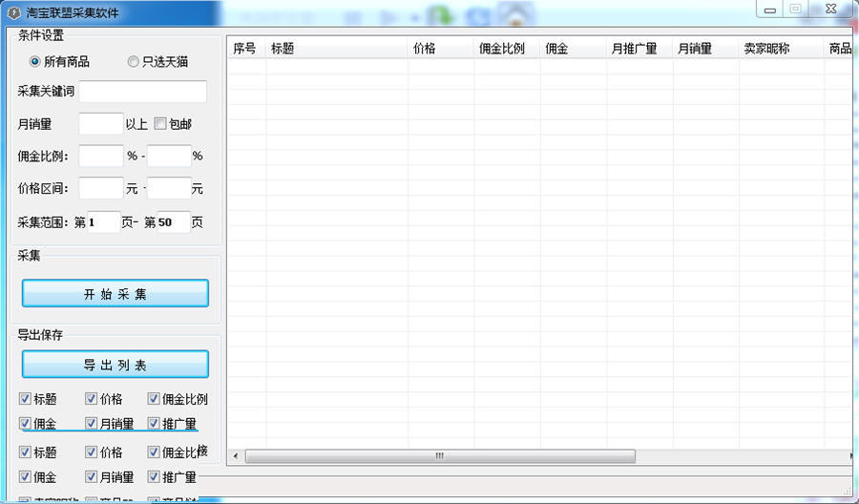This screenshot has height=504, width=859.
Task: Uncheck 标题 in the upper export row
Action: click(x=25, y=398)
